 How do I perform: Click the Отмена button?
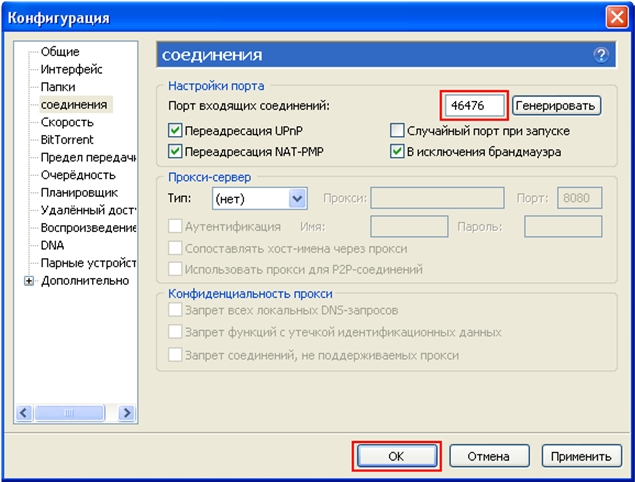coord(489,456)
